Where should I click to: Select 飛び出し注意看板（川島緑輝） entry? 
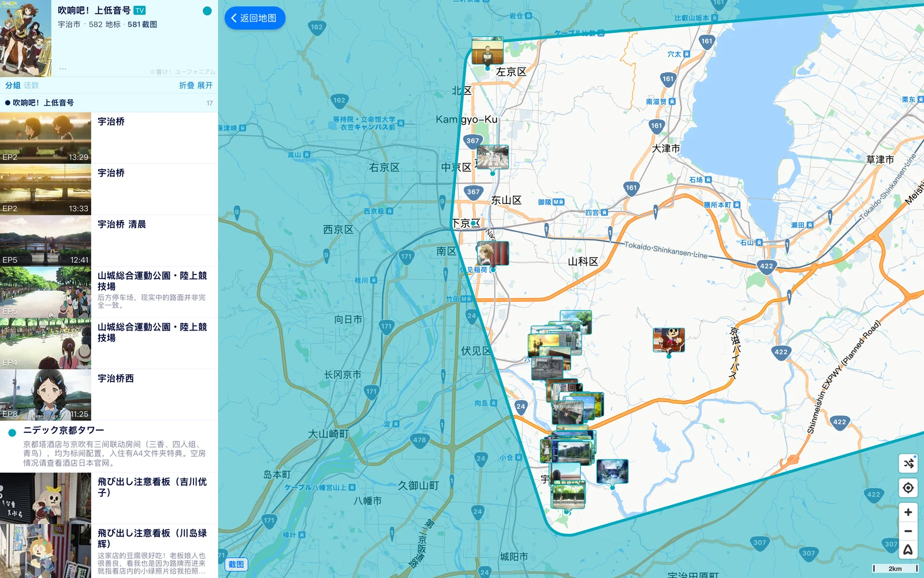click(109, 551)
